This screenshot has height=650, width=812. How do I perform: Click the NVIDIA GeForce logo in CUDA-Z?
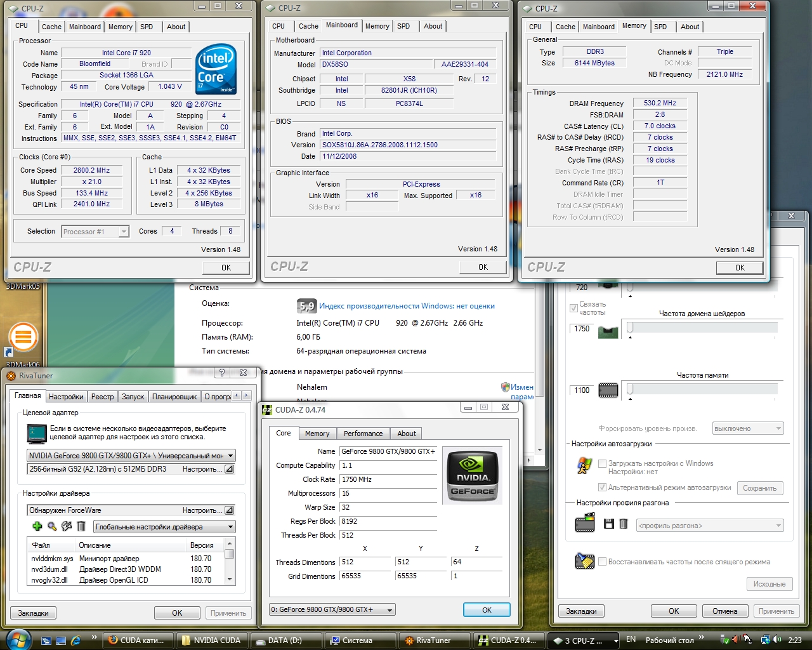[473, 476]
